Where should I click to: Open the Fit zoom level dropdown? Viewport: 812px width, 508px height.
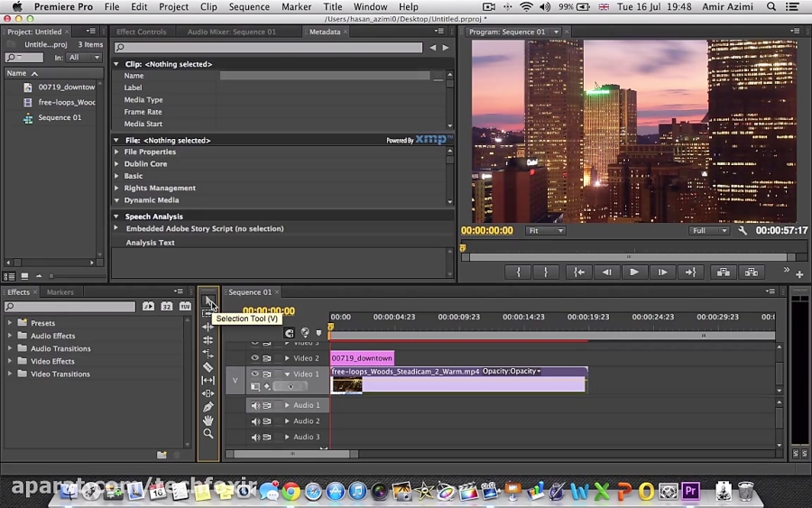(x=545, y=230)
